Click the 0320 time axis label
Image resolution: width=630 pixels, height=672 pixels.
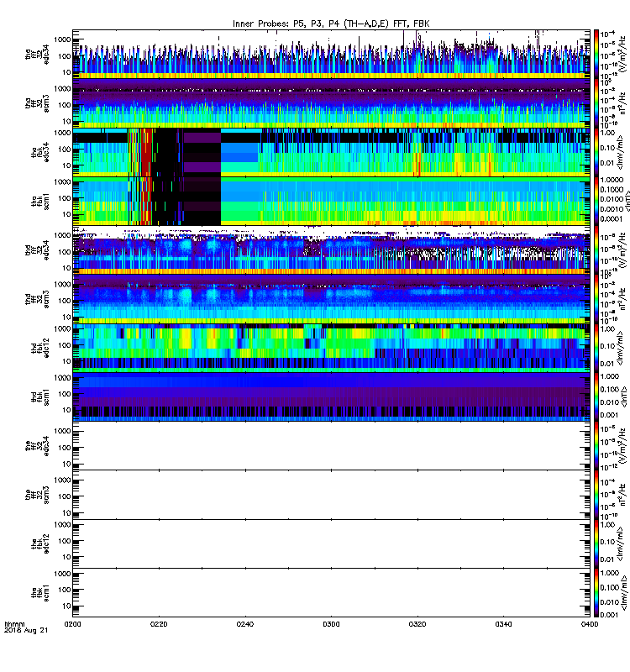pyautogui.click(x=417, y=624)
